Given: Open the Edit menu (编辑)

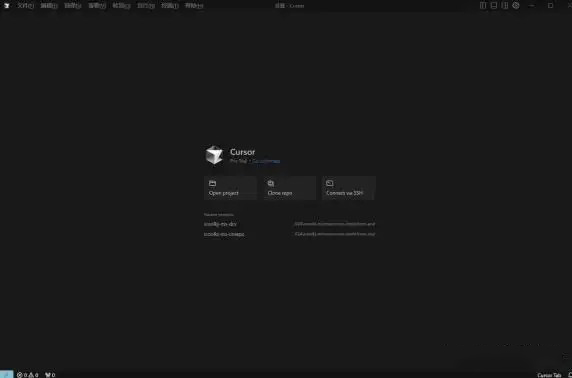Looking at the screenshot, I should click(49, 6).
